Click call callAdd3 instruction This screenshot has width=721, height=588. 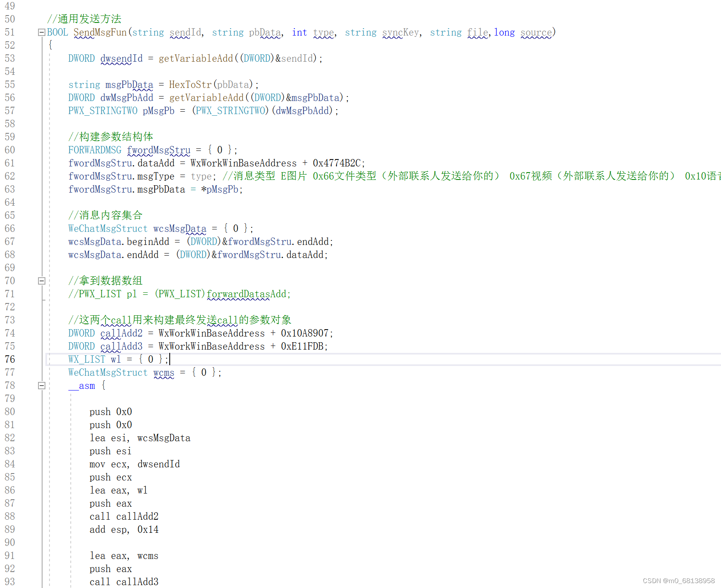[124, 582]
